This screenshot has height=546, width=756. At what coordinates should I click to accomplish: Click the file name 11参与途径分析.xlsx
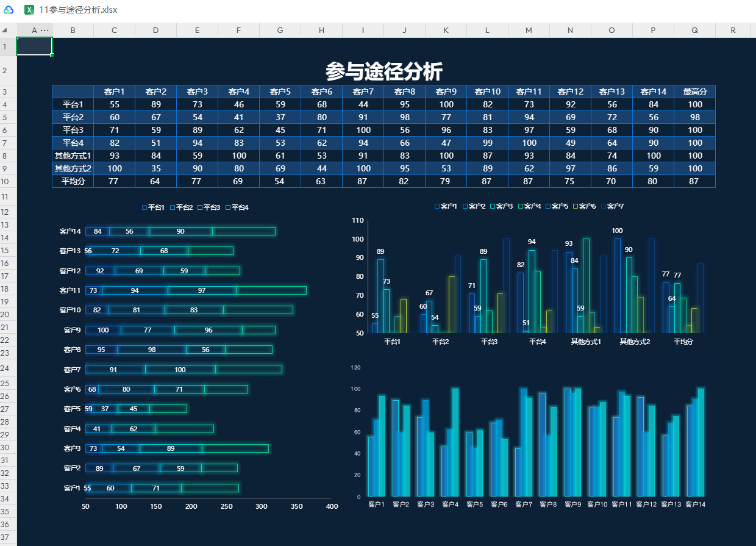[x=78, y=10]
